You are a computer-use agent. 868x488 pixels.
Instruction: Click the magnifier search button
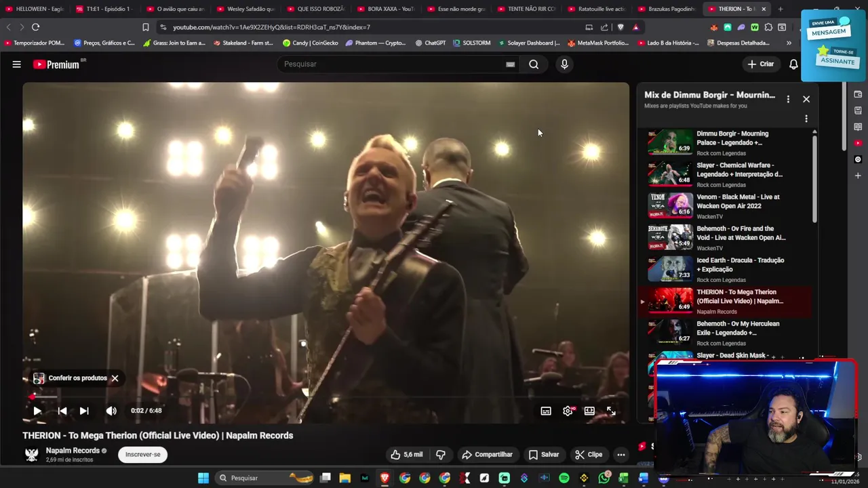534,64
